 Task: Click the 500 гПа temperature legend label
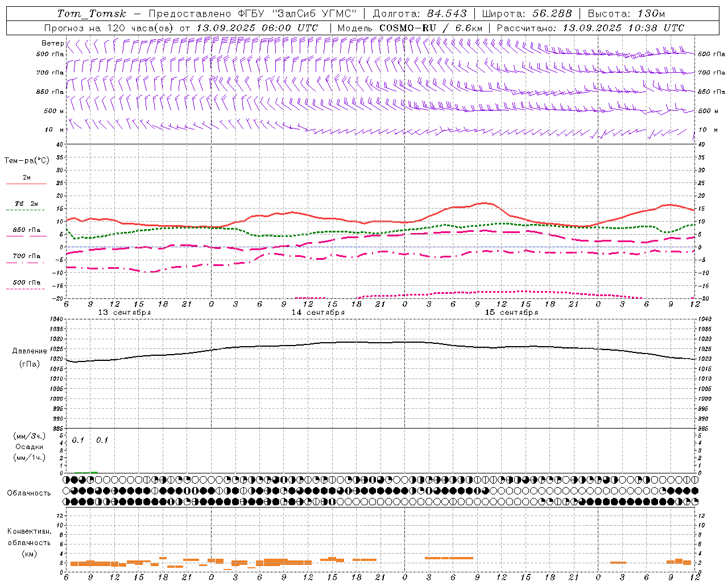point(27,282)
